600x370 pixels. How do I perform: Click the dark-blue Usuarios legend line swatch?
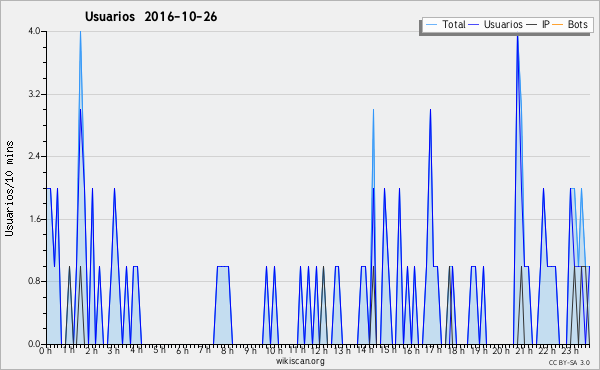474,25
